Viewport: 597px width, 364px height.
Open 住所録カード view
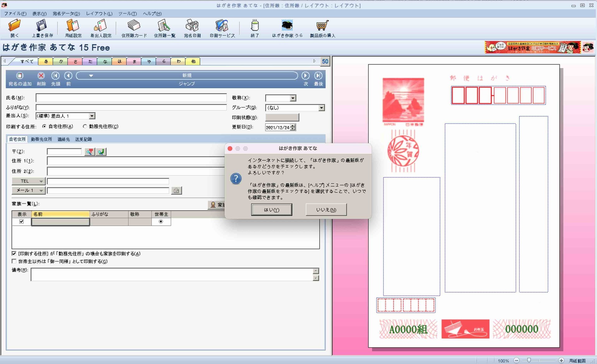[x=134, y=28]
